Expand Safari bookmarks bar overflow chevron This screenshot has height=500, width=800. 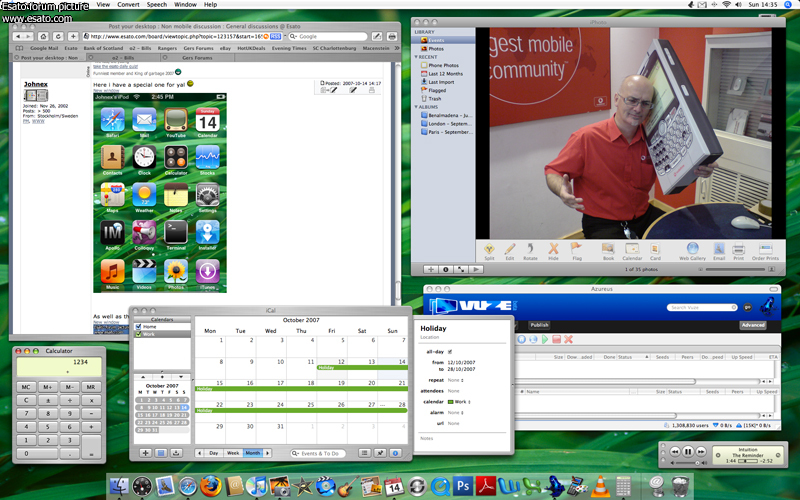(x=396, y=48)
